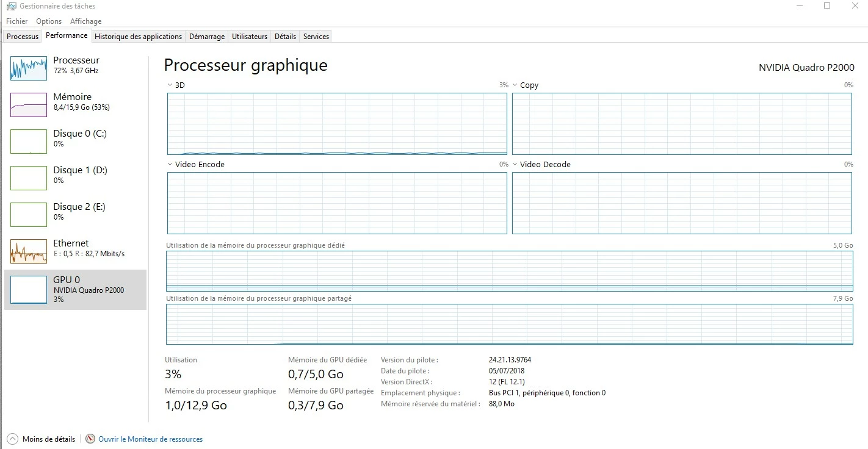Select the Disque 0 (C:) graph thumbnail
The image size is (868, 449).
click(29, 142)
